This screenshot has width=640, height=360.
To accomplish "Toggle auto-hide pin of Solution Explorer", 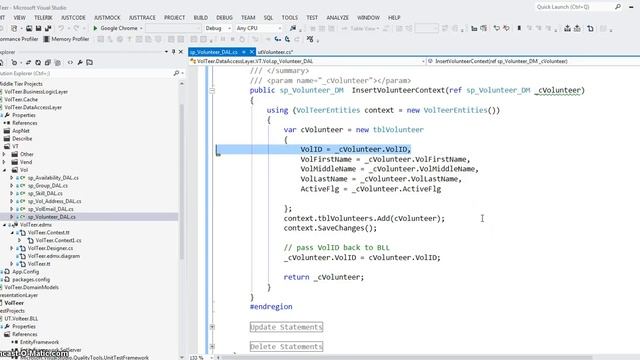I will [173, 52].
